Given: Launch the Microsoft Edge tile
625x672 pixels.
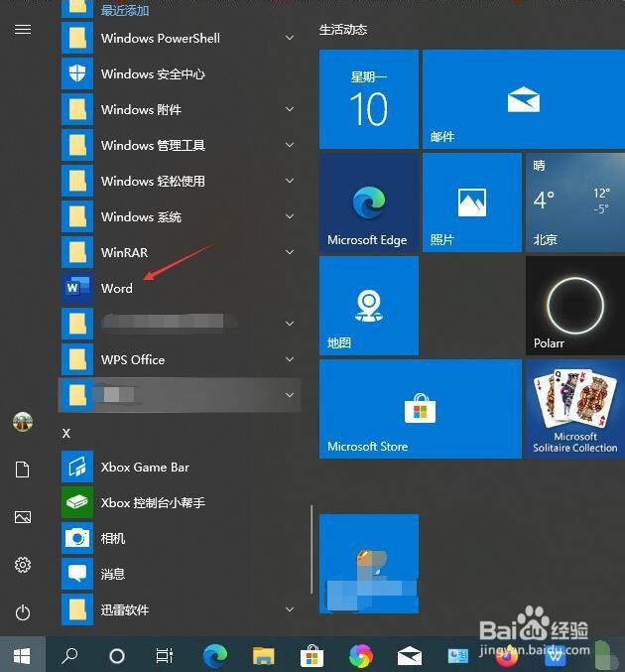Looking at the screenshot, I should (369, 202).
